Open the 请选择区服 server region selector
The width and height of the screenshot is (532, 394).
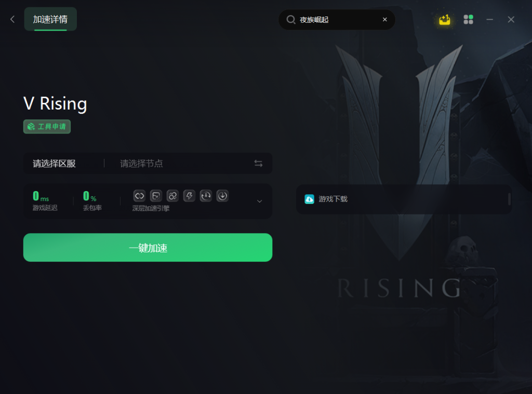[x=54, y=164]
